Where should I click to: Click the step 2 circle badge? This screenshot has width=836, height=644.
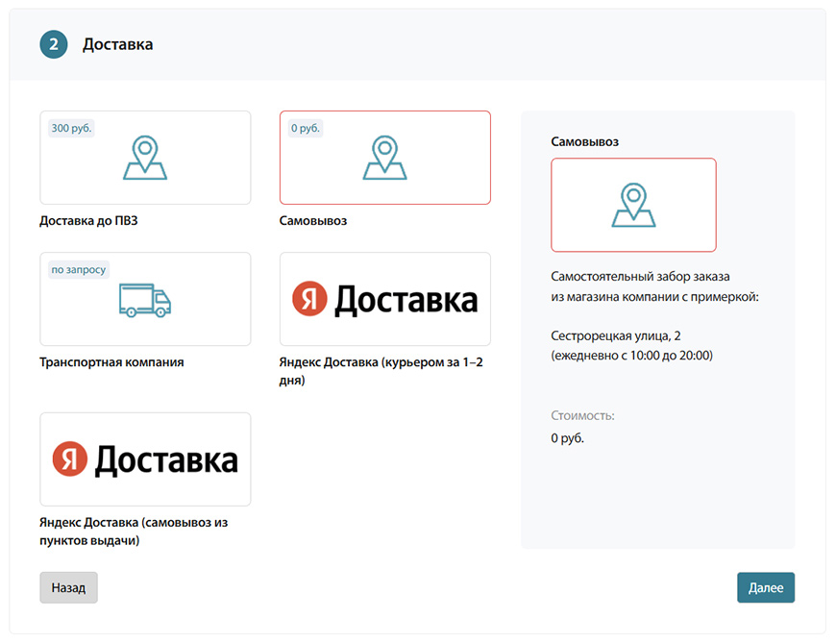click(53, 44)
